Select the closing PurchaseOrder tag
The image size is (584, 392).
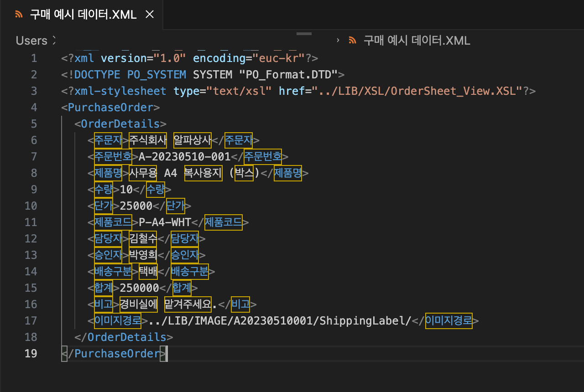coord(113,353)
